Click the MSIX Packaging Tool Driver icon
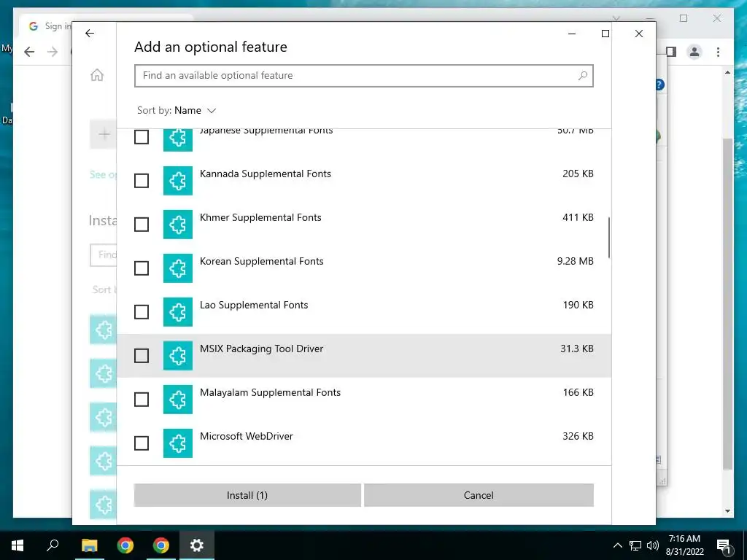 [178, 356]
